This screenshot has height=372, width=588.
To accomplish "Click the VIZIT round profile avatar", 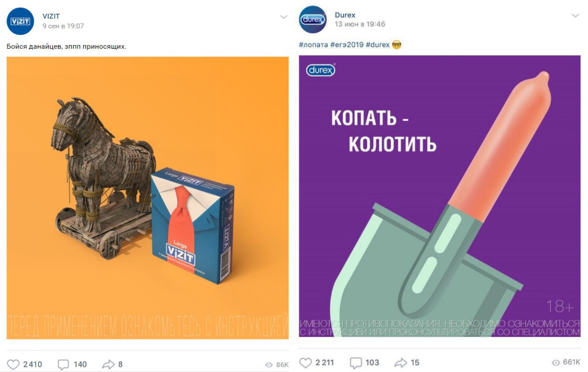I will (x=20, y=21).
